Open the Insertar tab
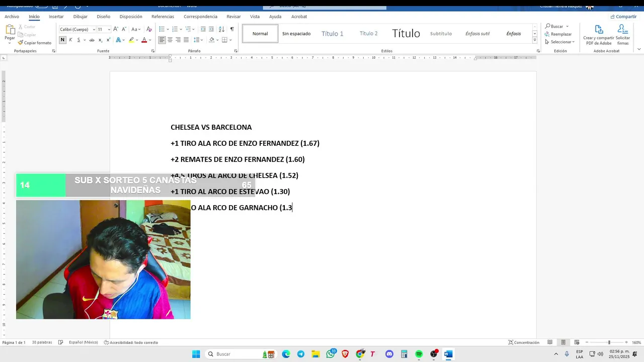This screenshot has width=644, height=362. [56, 17]
